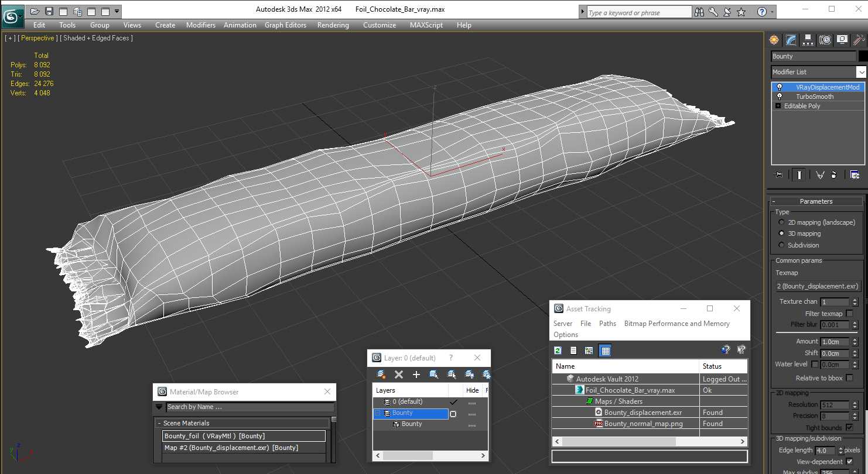Expand the quick access toolbar dropdown arrow
Image resolution: width=868 pixels, height=474 pixels.
click(x=117, y=11)
